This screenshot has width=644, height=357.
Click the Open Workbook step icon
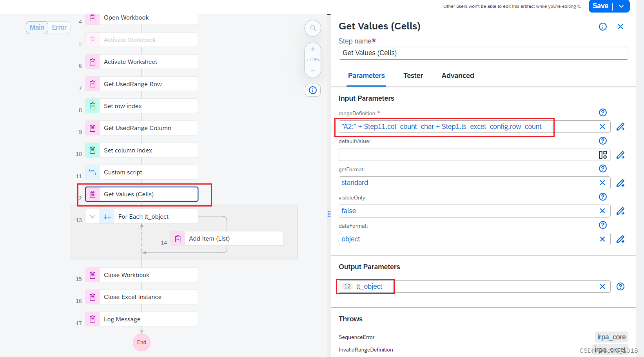tap(93, 18)
